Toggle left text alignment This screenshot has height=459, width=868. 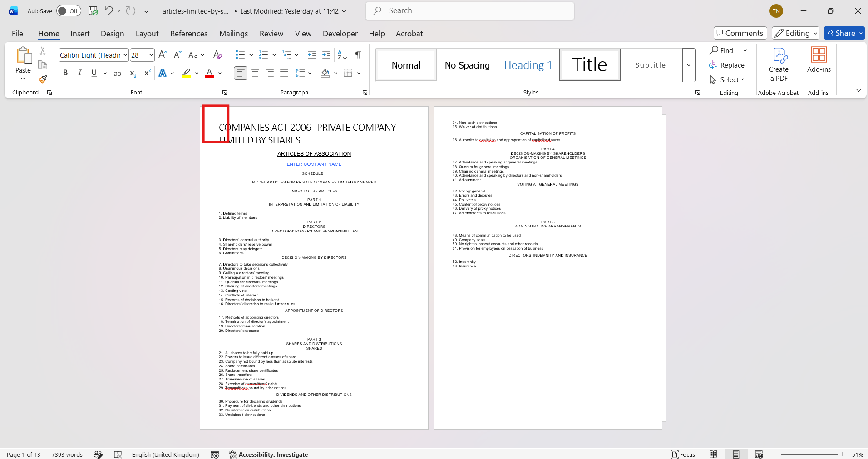[241, 73]
